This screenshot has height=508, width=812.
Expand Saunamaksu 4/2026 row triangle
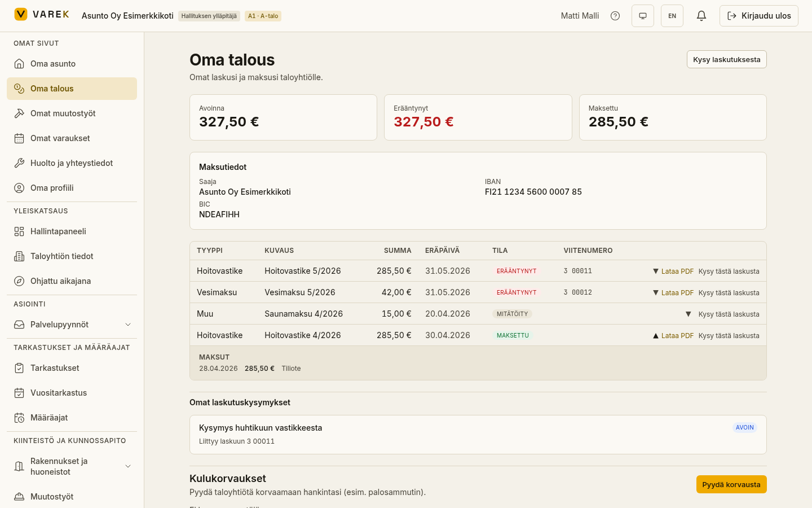pyautogui.click(x=689, y=314)
